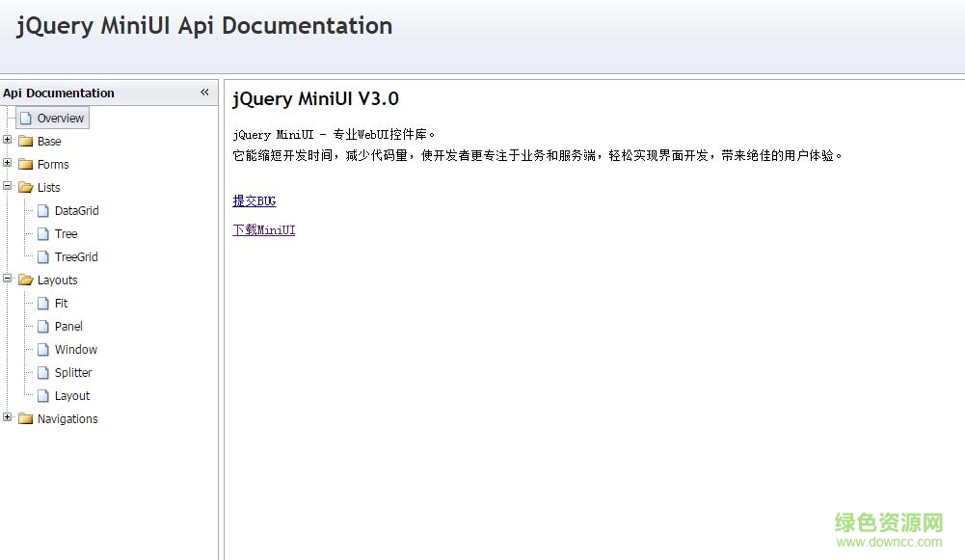Screen dimensions: 965x560
Task: Click the 下载MiniUI download link
Action: click(x=263, y=229)
